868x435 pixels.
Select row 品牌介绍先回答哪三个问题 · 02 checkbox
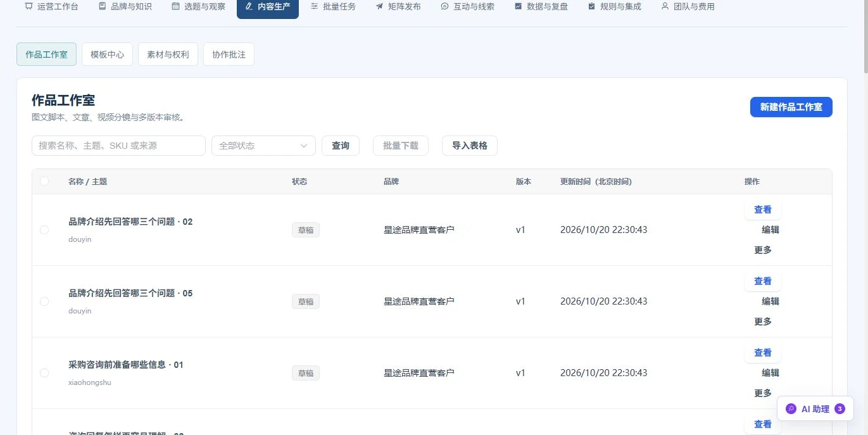pos(44,230)
